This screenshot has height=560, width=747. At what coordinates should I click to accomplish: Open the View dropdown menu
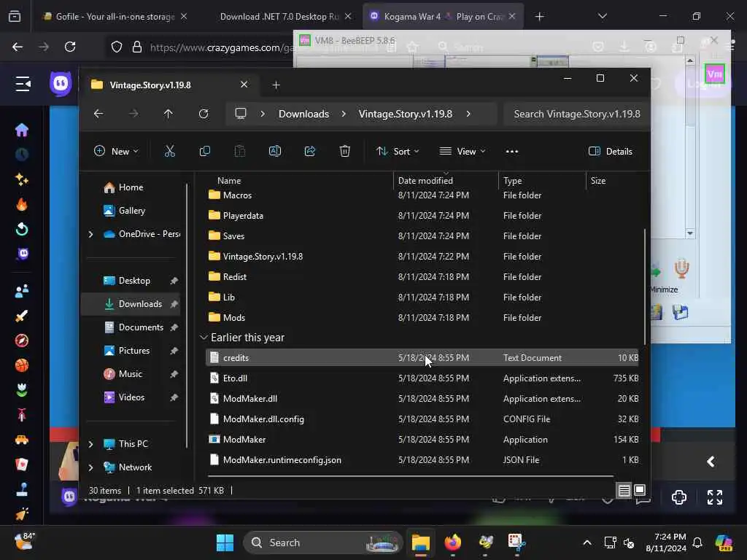tap(462, 152)
